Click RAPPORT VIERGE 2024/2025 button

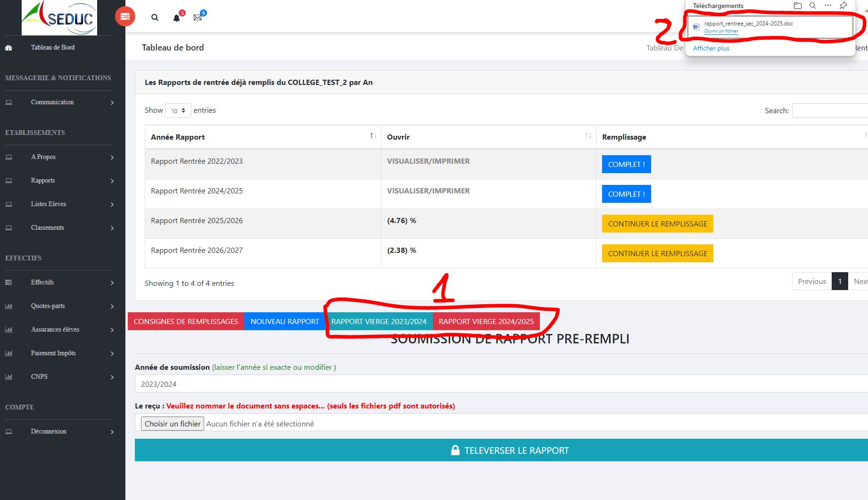click(x=486, y=321)
